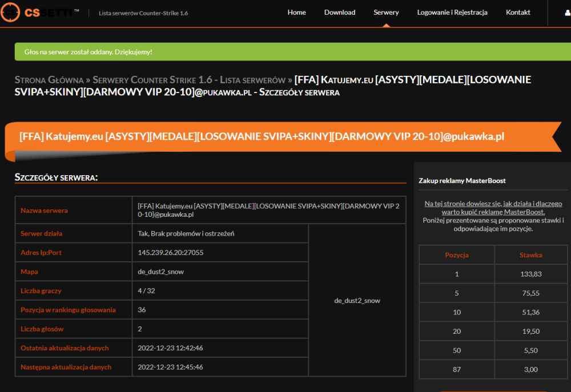Click the de_dust2_snow map preview cell
Image resolution: width=571 pixels, height=392 pixels.
point(357,300)
